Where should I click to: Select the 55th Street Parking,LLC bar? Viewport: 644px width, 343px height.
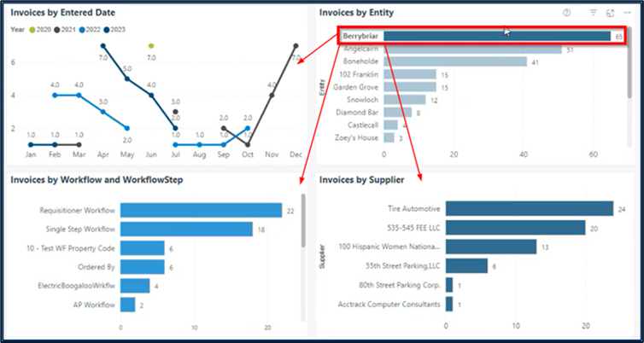pyautogui.click(x=466, y=266)
